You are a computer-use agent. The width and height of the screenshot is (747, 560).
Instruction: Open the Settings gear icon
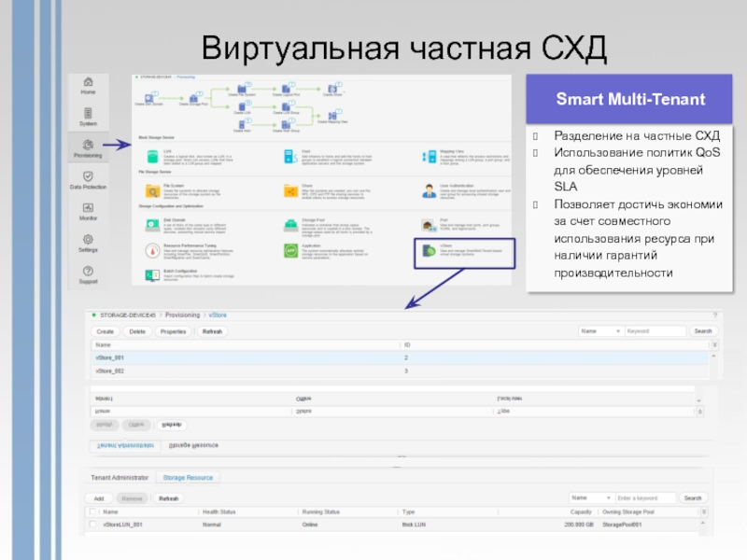tap(88, 239)
